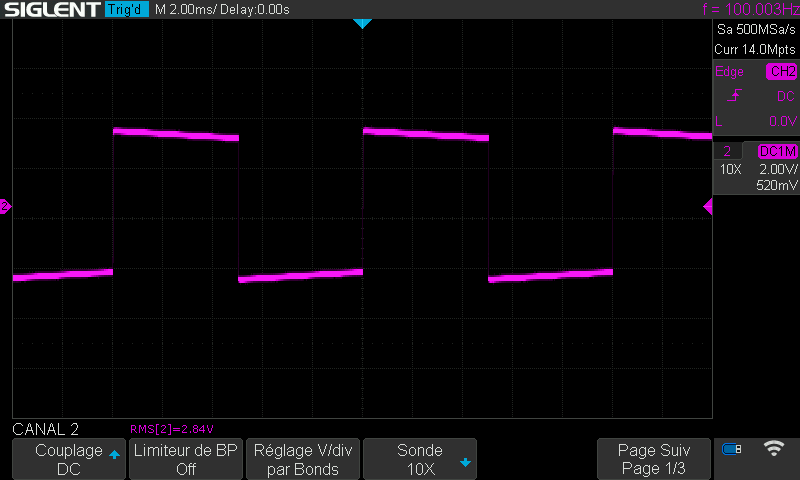800x480 pixels.
Task: Click the USB drive status icon
Action: (x=732, y=449)
